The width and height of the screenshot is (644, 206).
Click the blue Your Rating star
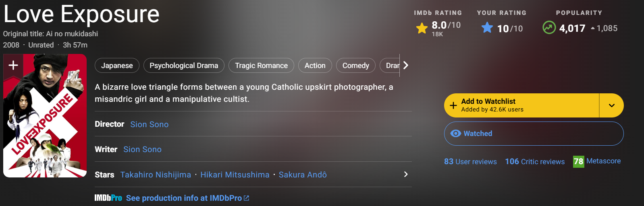(x=487, y=28)
